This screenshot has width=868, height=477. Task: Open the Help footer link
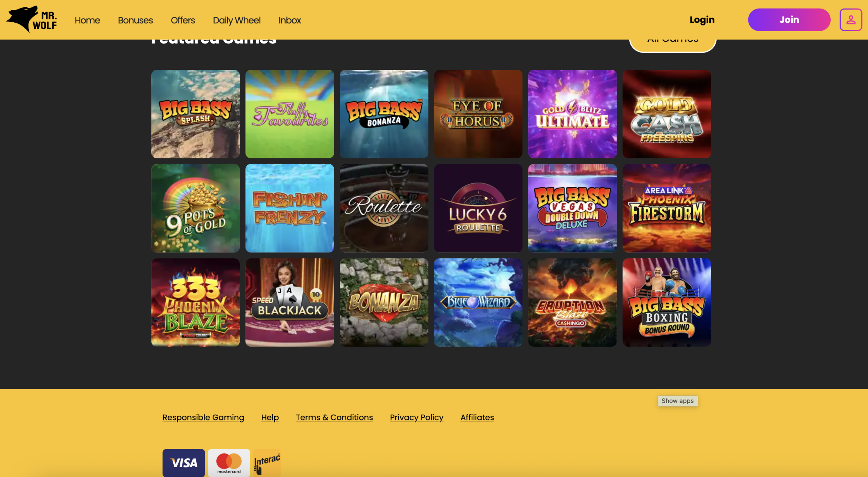point(270,417)
